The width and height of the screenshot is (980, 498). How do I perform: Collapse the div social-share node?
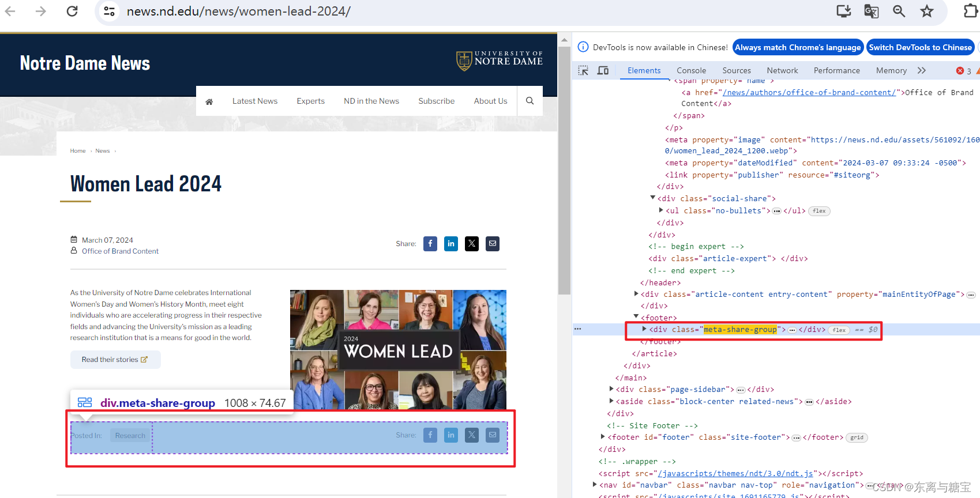[653, 198]
